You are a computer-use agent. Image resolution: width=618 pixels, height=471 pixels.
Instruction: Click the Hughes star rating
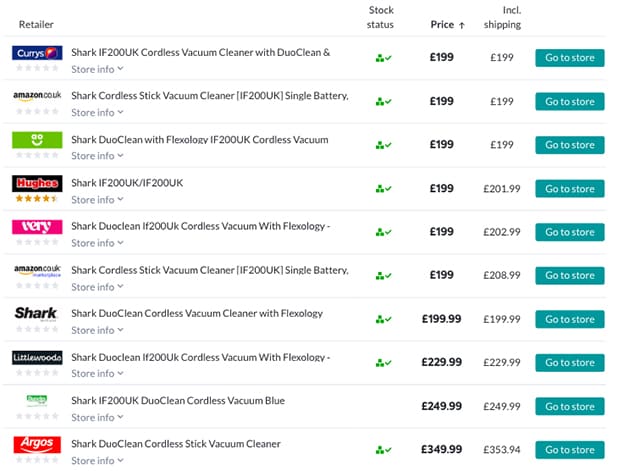(x=36, y=199)
